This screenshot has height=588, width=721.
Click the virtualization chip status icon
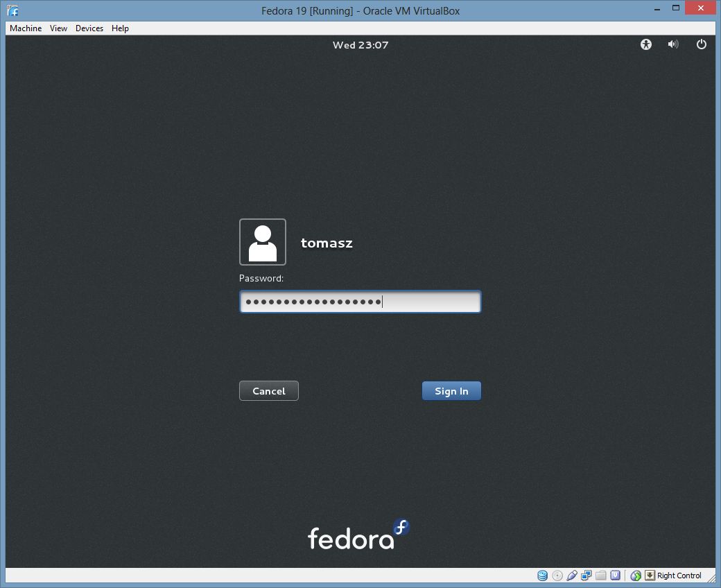(615, 576)
